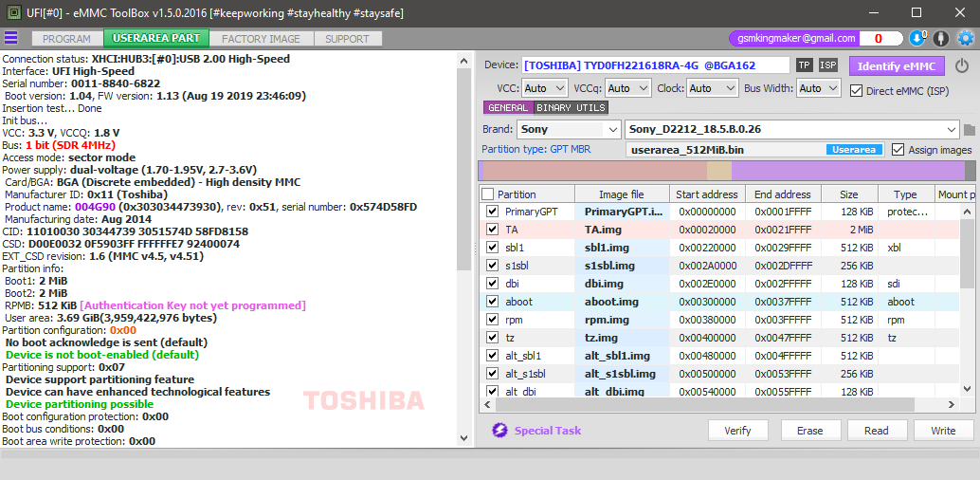Open the Bus Width dropdown
Viewport: 980px width, 480px height.
tap(819, 89)
